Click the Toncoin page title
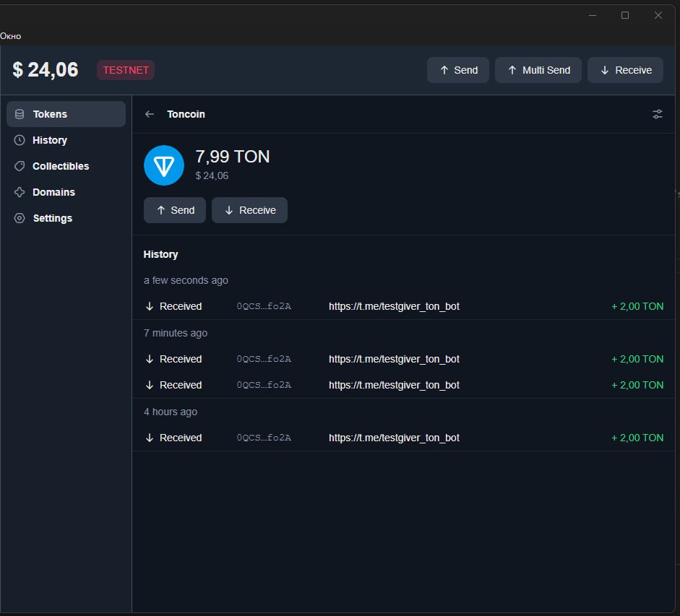The width and height of the screenshot is (680, 616). click(186, 114)
